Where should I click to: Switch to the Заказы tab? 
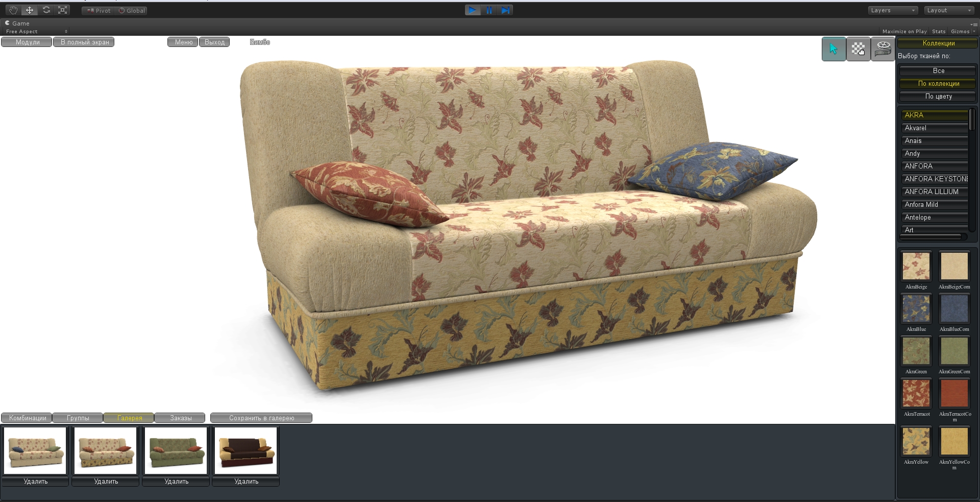(180, 418)
